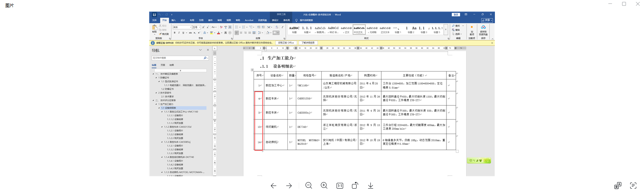Switch to the 插入 (Insert) ribbon tab

[174, 20]
